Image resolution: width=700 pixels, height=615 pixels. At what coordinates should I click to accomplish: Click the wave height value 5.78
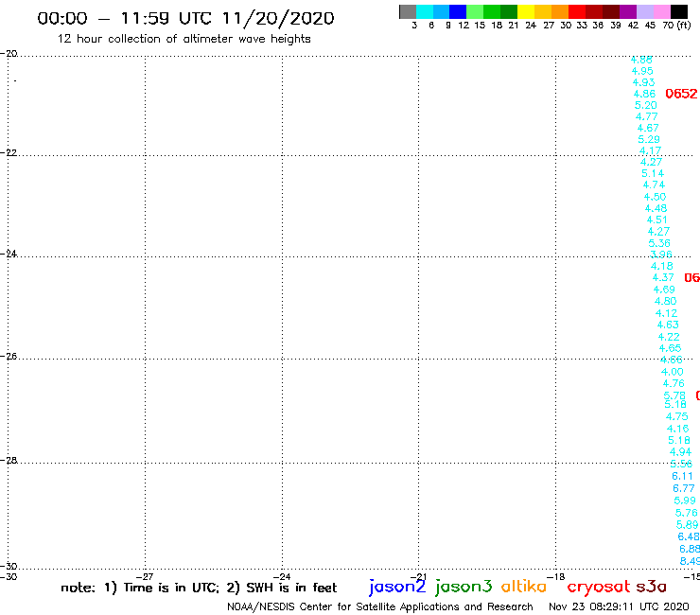point(674,395)
